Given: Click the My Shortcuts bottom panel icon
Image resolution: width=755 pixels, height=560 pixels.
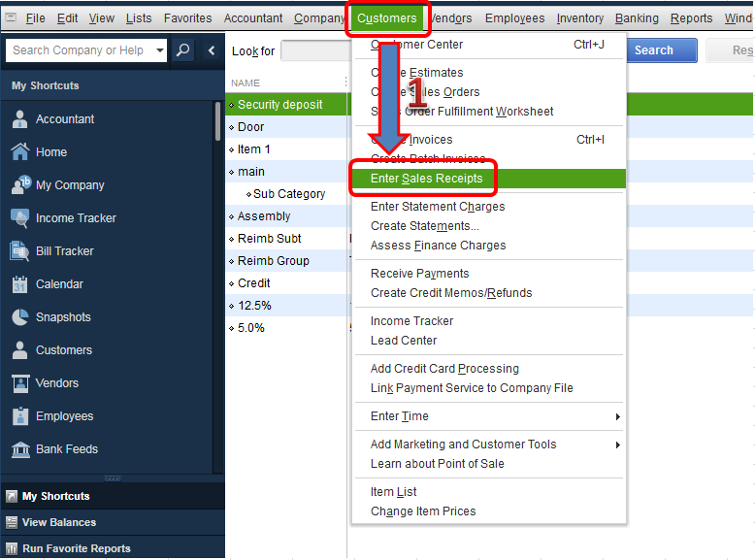Looking at the screenshot, I should tap(12, 496).
